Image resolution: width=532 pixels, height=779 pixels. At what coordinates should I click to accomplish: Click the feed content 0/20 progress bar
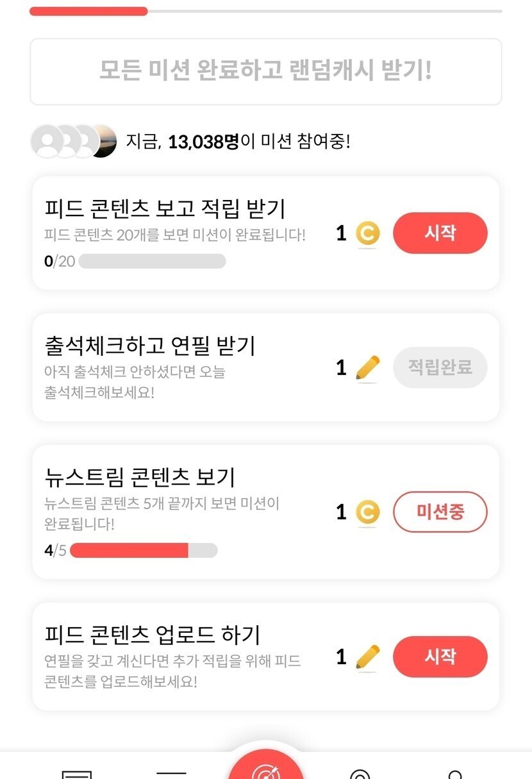152,261
